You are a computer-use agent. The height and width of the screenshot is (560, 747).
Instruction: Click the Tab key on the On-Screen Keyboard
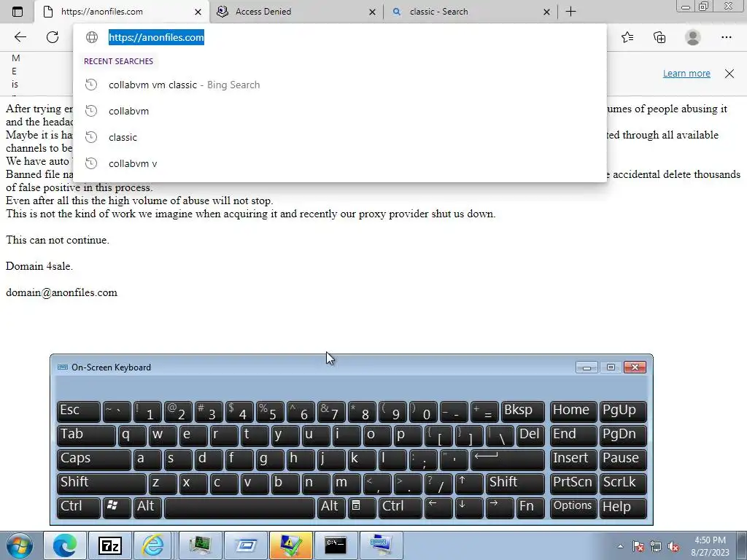[x=86, y=435]
